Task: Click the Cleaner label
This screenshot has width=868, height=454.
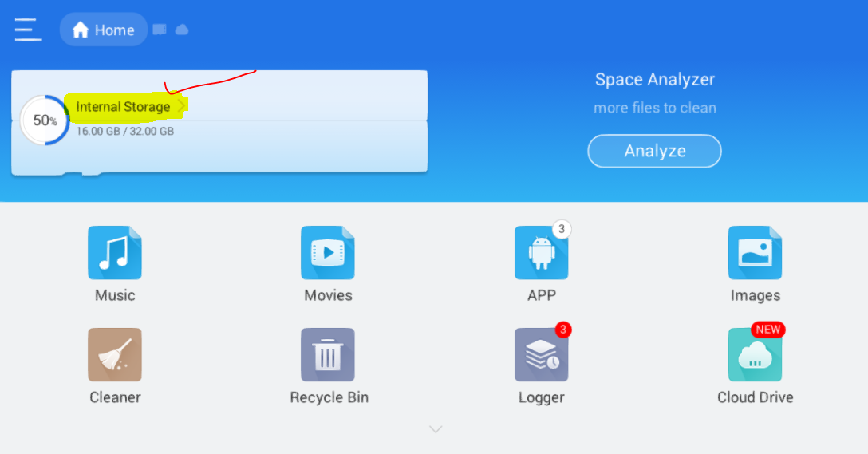Action: 115,397
